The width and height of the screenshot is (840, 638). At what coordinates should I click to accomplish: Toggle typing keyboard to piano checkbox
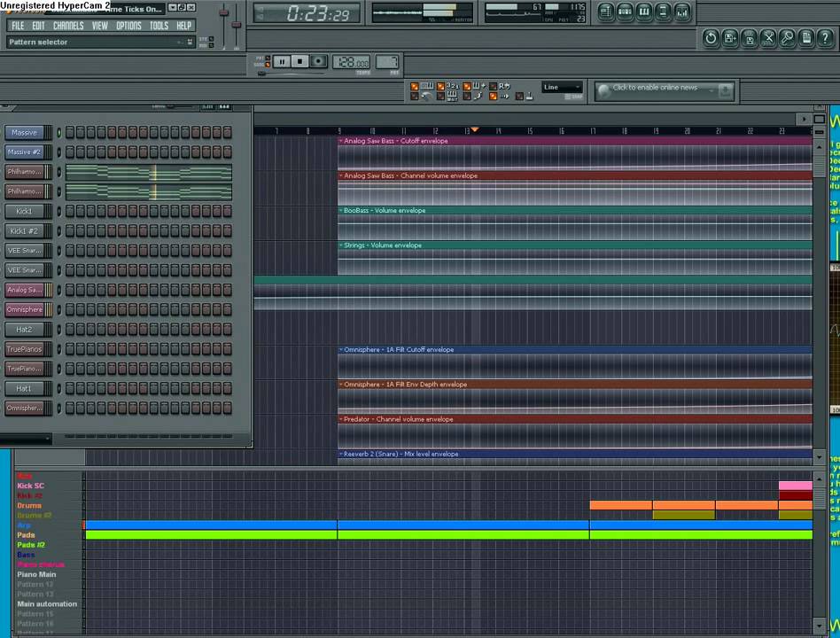(x=414, y=86)
